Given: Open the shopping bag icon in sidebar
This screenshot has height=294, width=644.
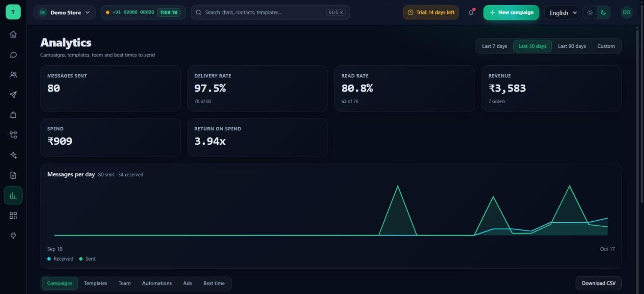Looking at the screenshot, I should [13, 115].
